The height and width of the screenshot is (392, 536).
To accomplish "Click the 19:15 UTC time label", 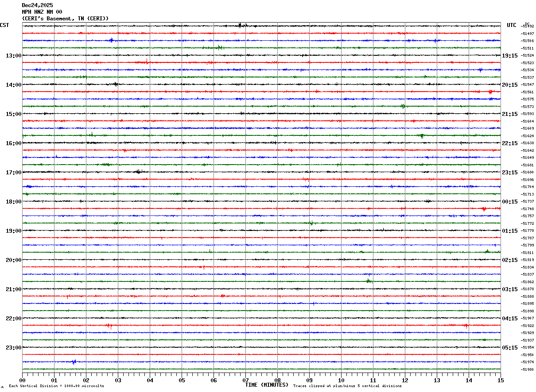I will [x=510, y=56].
